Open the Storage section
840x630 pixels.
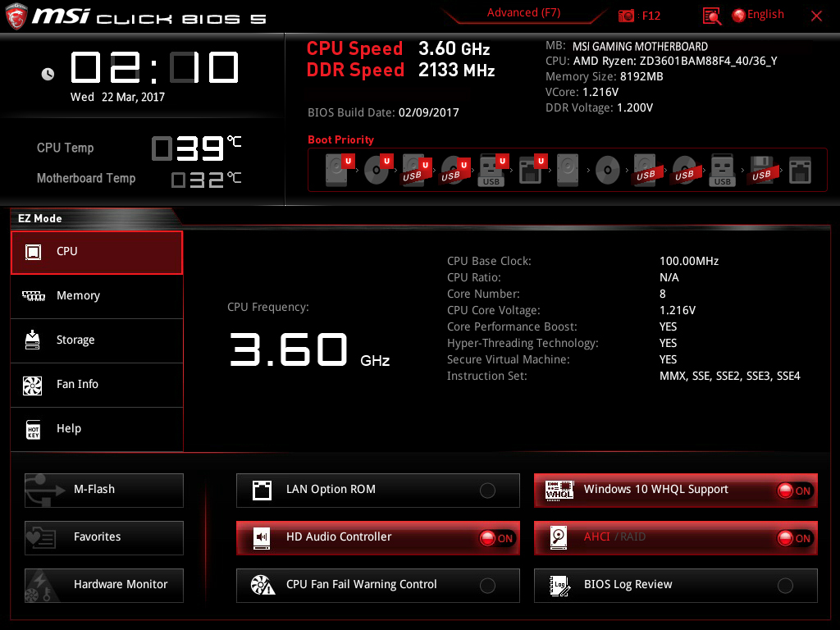[97, 340]
